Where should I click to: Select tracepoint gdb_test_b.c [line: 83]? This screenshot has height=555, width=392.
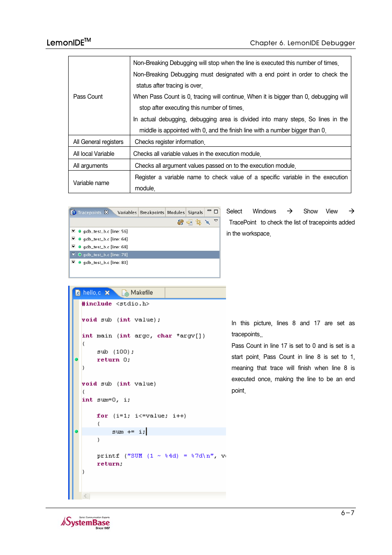(x=105, y=262)
